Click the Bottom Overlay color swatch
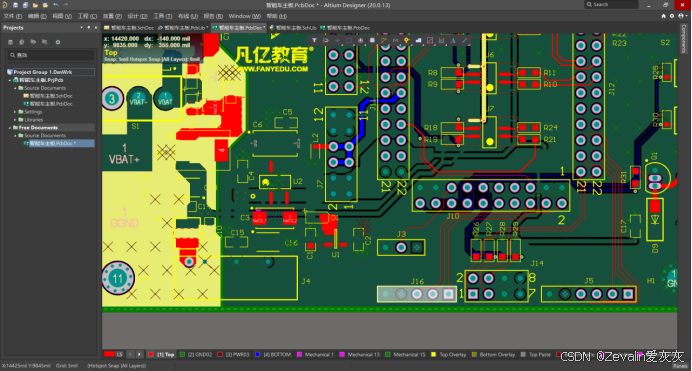Image resolution: width=692 pixels, height=371 pixels. pos(474,354)
